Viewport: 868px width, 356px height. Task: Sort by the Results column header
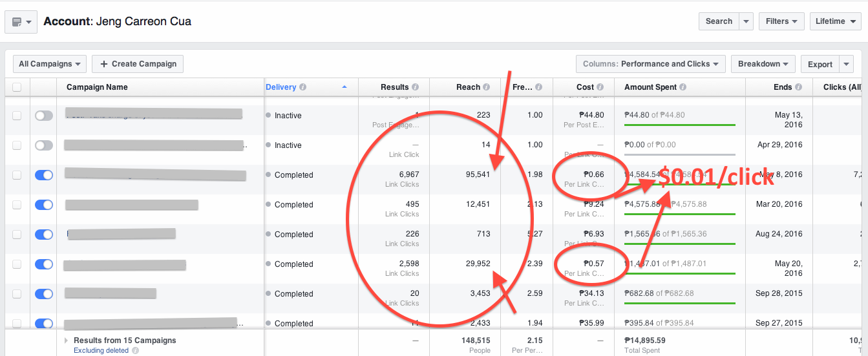click(x=394, y=87)
